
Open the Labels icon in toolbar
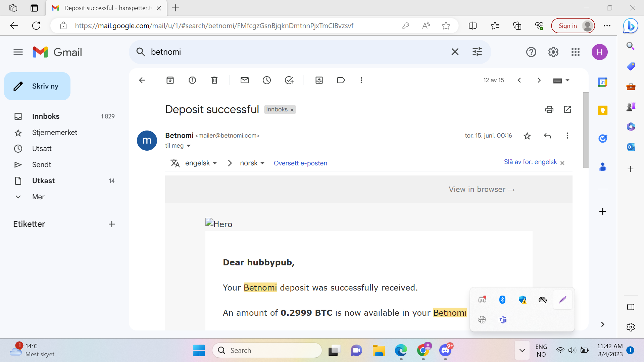(341, 80)
